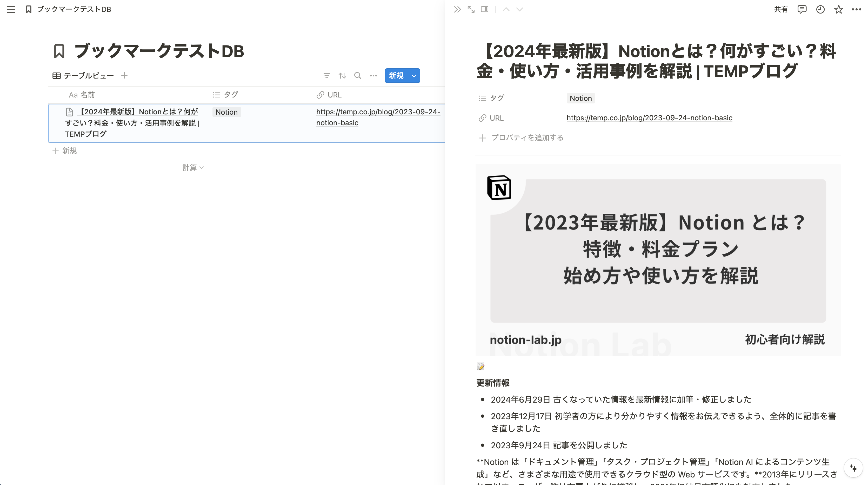Click the bookmark icon in the breadcrumb

[29, 9]
